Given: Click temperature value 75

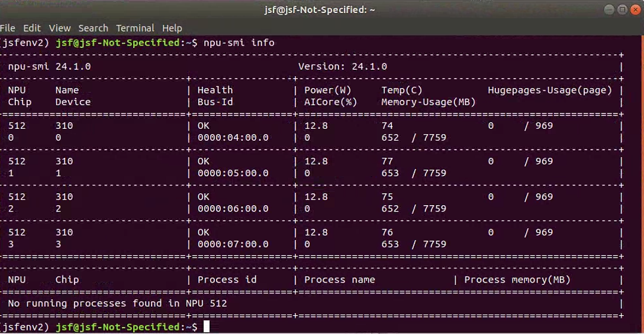Looking at the screenshot, I should coord(387,196).
